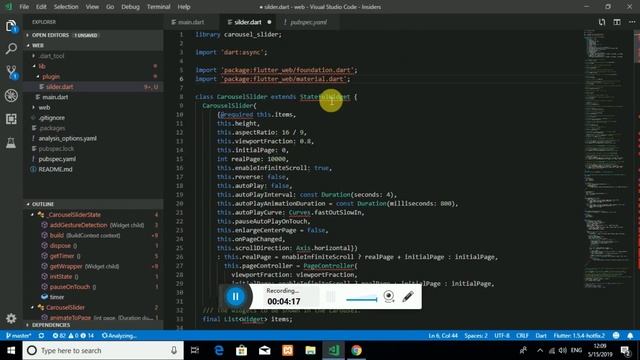The height and width of the screenshot is (360, 640).
Task: Collapse the Outline section
Action: point(93,204)
